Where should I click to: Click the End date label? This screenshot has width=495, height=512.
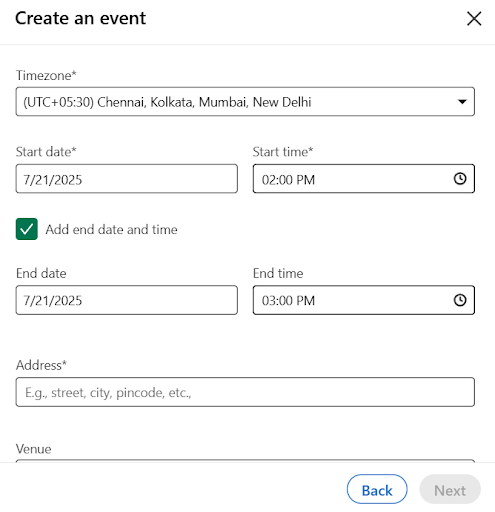pyautogui.click(x=41, y=273)
